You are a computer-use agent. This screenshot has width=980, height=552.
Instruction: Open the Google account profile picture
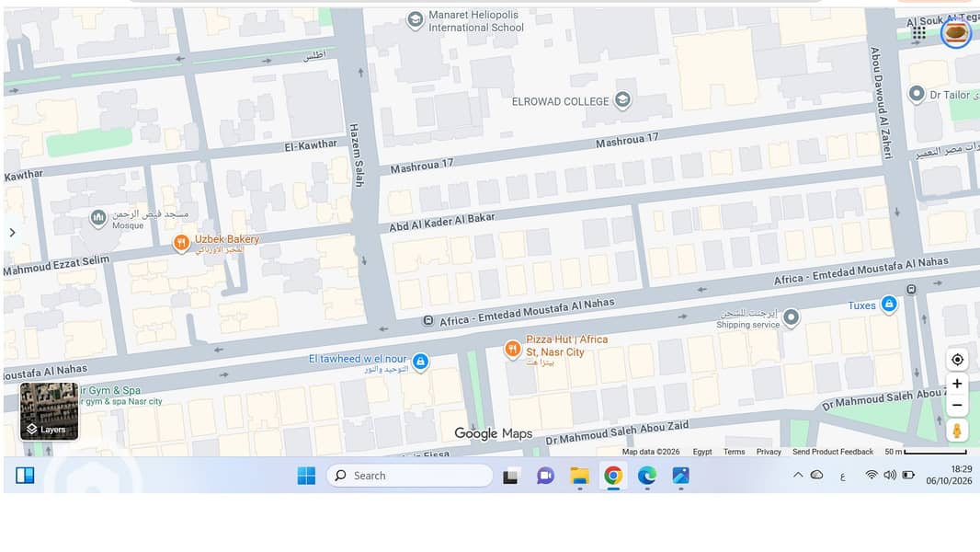[x=955, y=32]
